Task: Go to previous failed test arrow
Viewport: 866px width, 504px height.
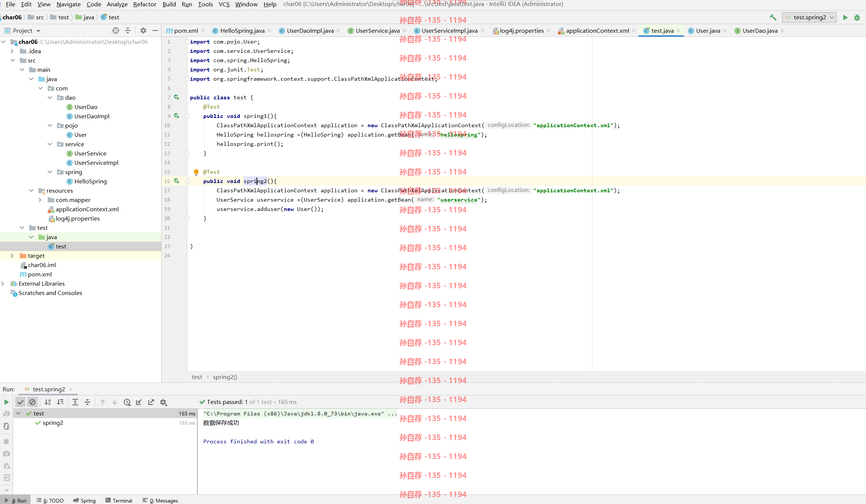Action: point(103,402)
